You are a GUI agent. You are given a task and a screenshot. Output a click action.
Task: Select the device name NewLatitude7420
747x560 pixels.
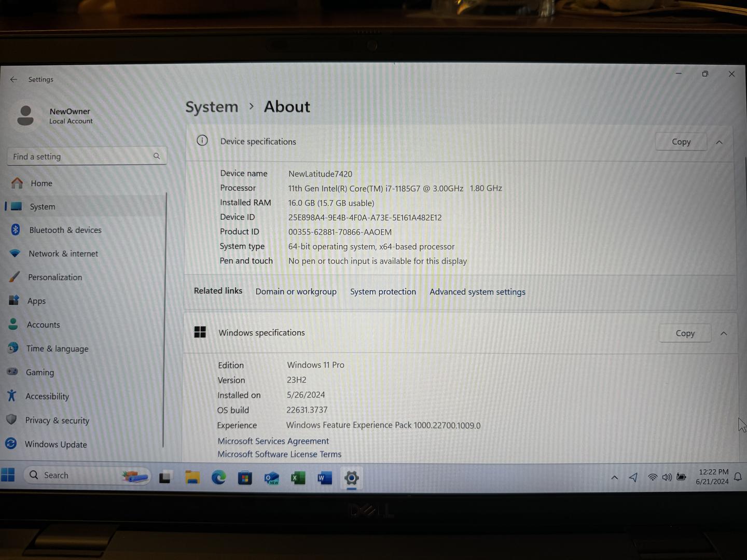point(320,174)
